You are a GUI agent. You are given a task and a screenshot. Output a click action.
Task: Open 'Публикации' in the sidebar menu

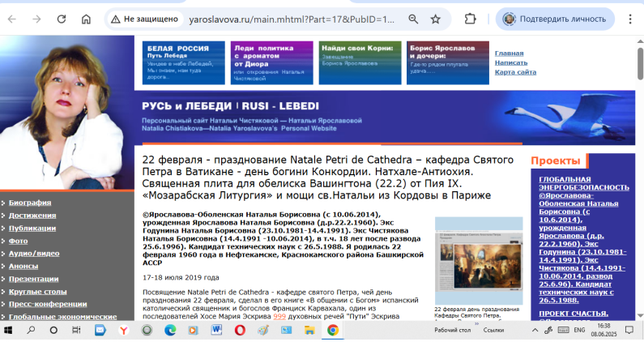pos(32,229)
